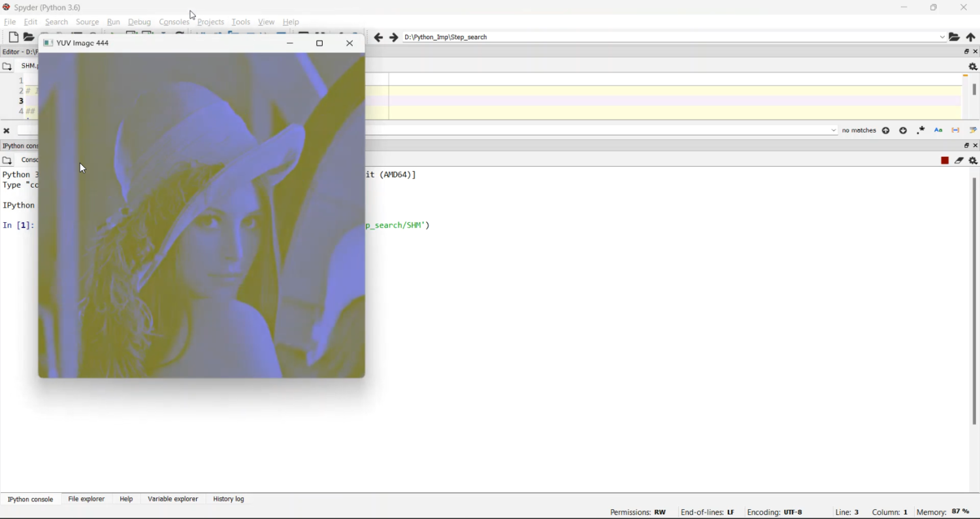Stop the running kernel with red square

pos(945,161)
